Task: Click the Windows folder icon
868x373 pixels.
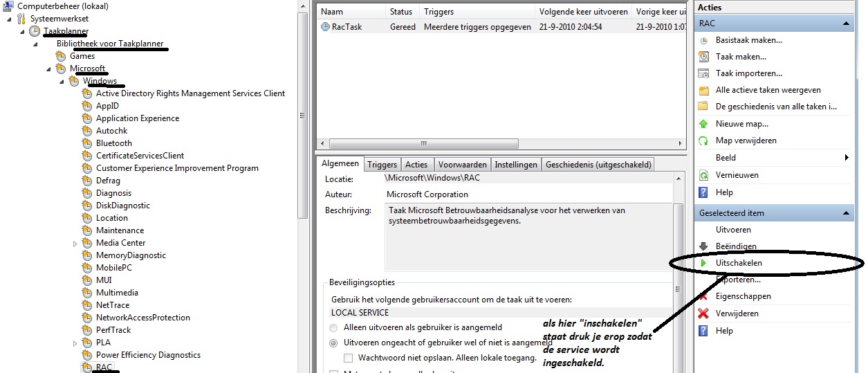Action: (74, 81)
